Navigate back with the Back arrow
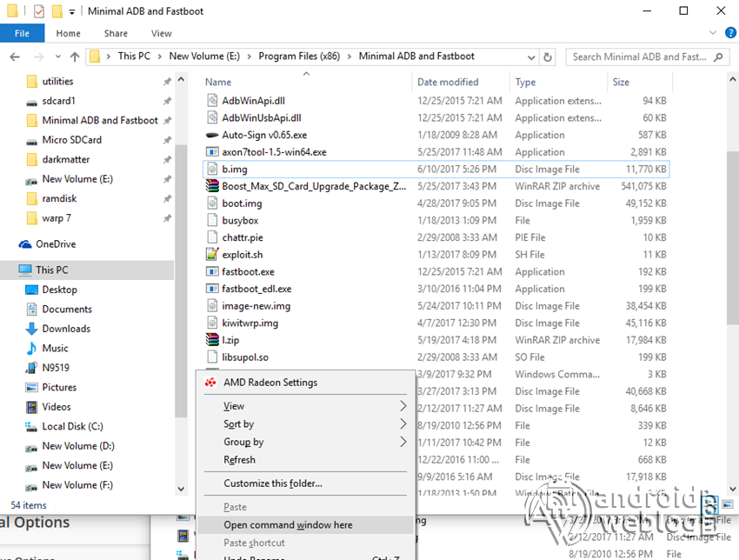The width and height of the screenshot is (739, 560). tap(15, 57)
